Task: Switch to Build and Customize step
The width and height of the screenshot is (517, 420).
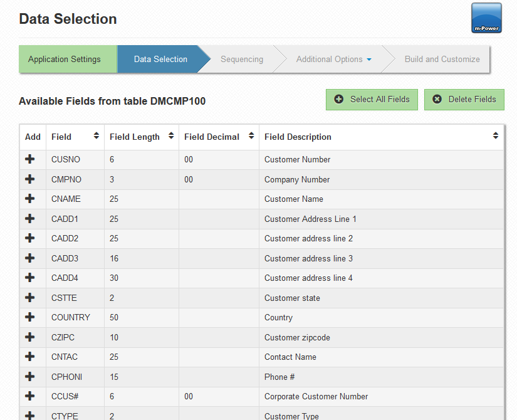Action: point(442,60)
